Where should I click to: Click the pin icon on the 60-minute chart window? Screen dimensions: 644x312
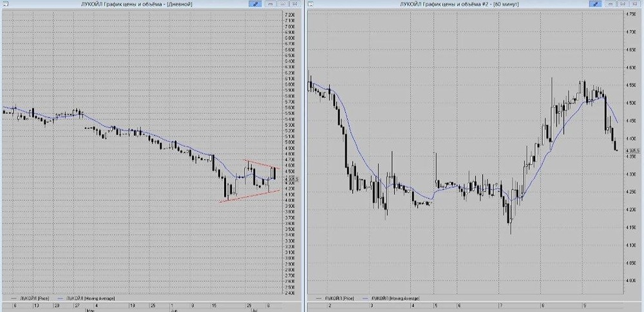click(x=594, y=4)
